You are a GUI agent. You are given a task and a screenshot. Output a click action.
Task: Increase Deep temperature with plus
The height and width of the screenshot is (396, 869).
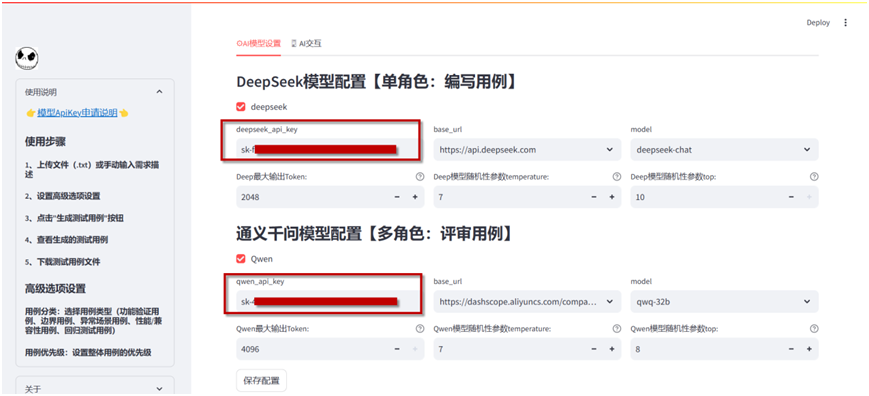[x=612, y=197]
